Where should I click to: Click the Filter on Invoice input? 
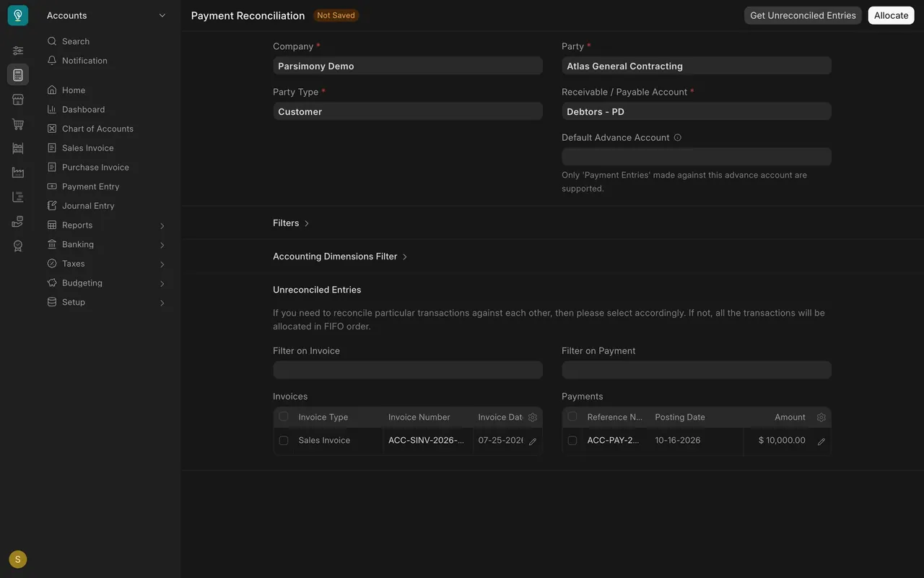408,370
